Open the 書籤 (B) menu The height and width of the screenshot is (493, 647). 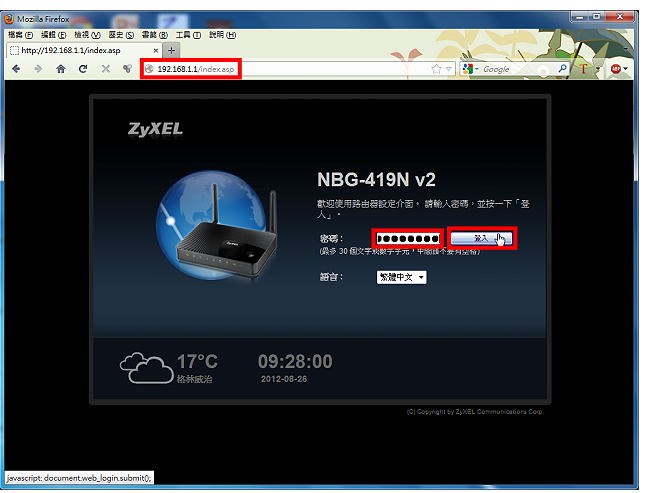(155, 35)
